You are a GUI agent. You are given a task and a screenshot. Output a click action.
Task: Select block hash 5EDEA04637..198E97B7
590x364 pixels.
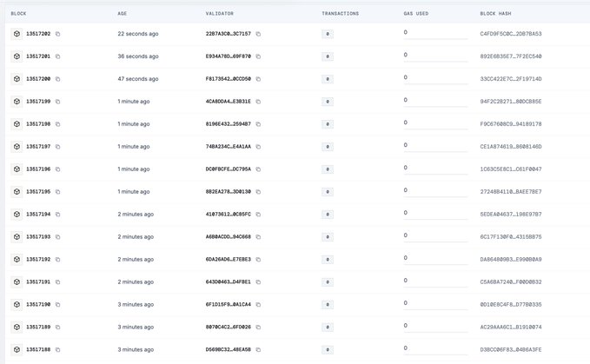511,215
